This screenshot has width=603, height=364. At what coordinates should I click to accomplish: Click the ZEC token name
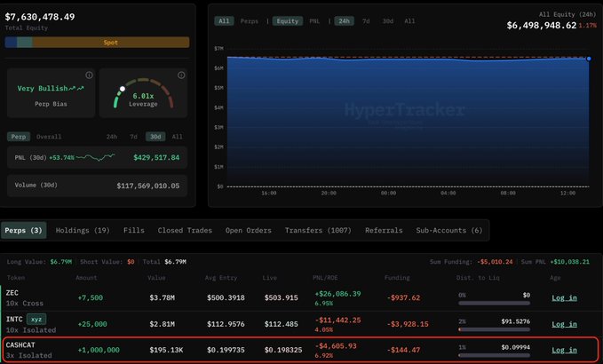tap(12, 292)
